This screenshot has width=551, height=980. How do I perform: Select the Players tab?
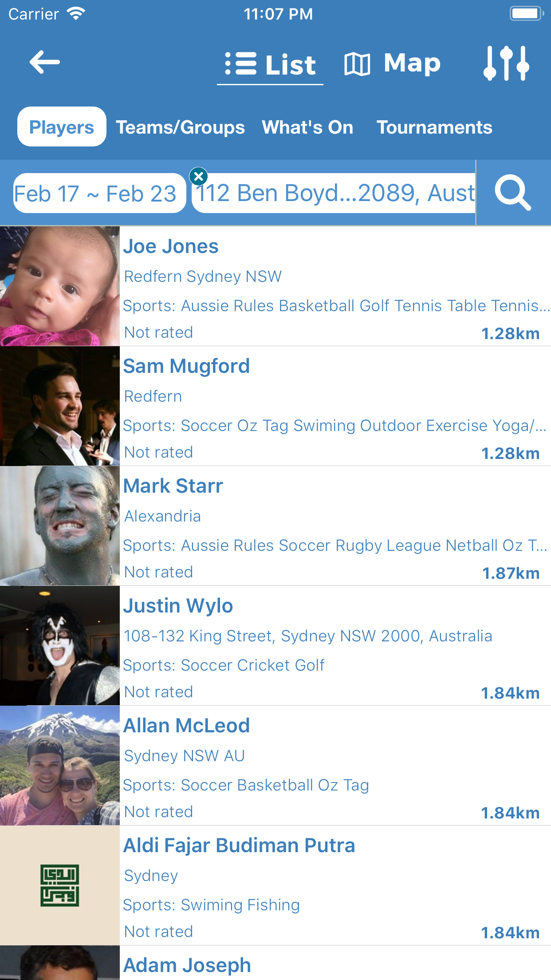click(x=62, y=127)
